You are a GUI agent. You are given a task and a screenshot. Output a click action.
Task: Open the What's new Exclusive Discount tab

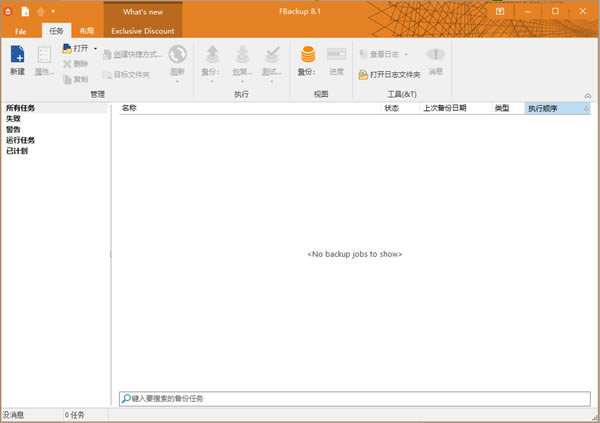tap(143, 21)
